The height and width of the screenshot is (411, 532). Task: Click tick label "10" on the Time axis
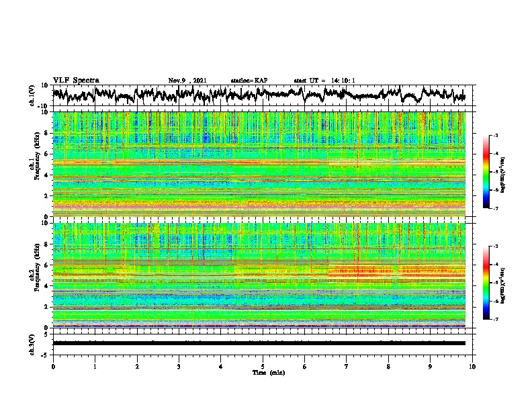click(x=472, y=367)
